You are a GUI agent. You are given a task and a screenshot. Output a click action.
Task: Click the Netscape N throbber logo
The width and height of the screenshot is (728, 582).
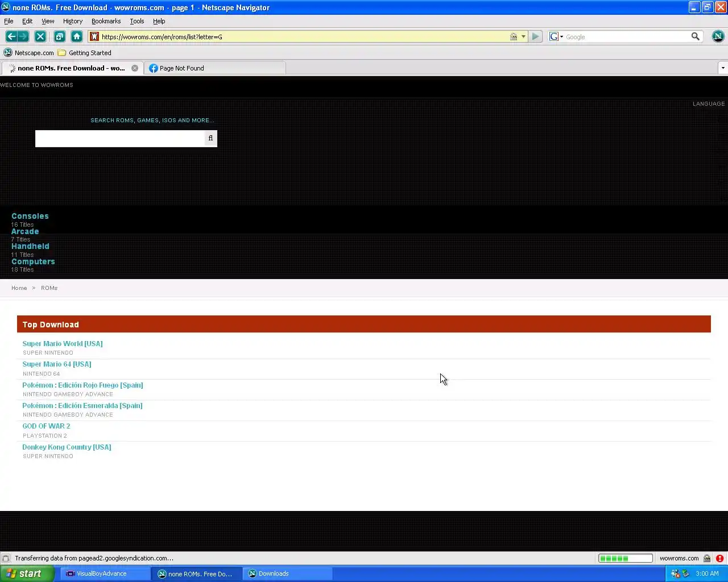(718, 36)
